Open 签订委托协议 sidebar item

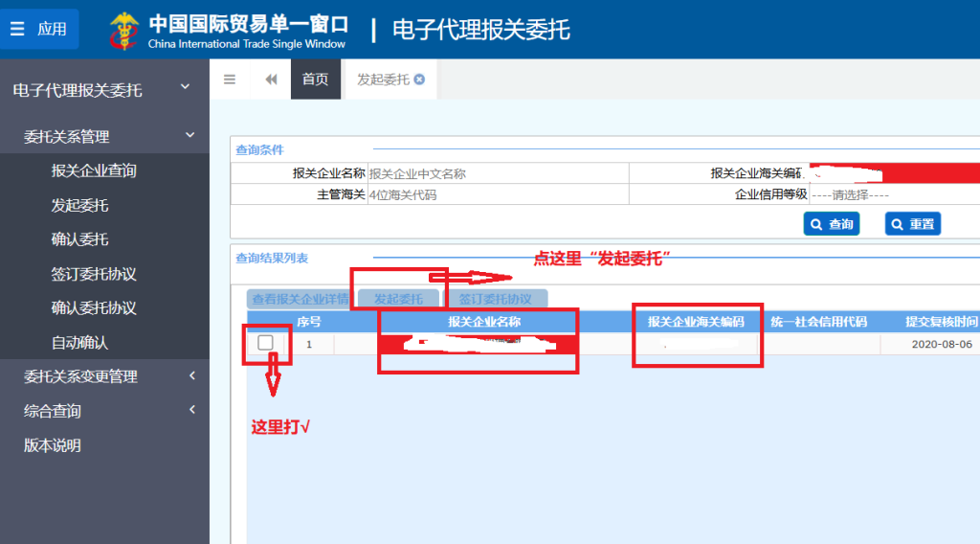pos(94,274)
